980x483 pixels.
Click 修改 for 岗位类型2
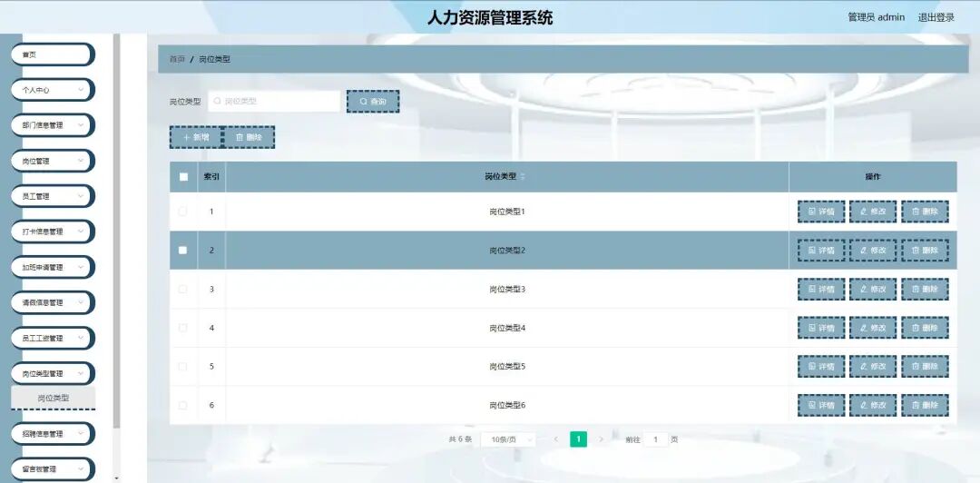pyautogui.click(x=873, y=251)
